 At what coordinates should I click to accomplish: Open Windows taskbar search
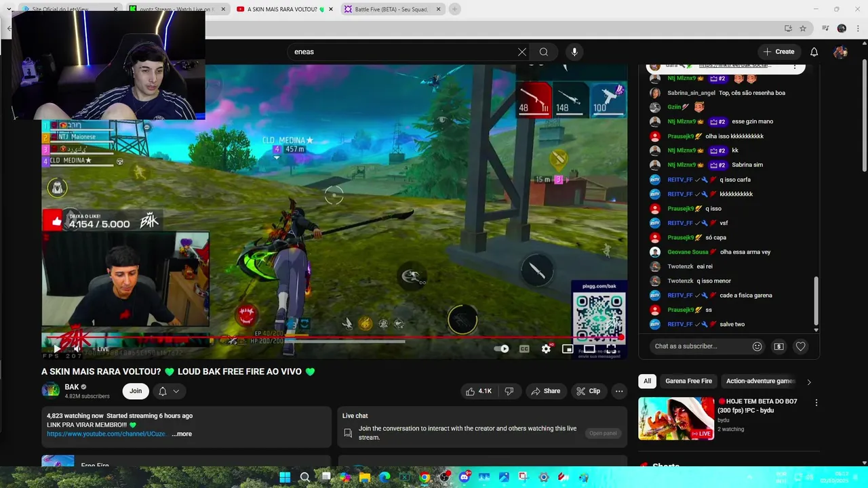pos(305,477)
